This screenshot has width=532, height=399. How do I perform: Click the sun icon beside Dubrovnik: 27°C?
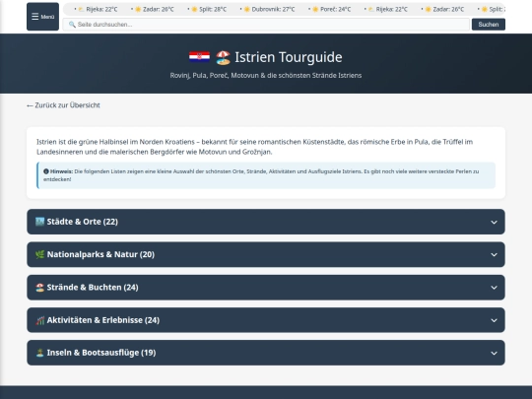tap(247, 9)
